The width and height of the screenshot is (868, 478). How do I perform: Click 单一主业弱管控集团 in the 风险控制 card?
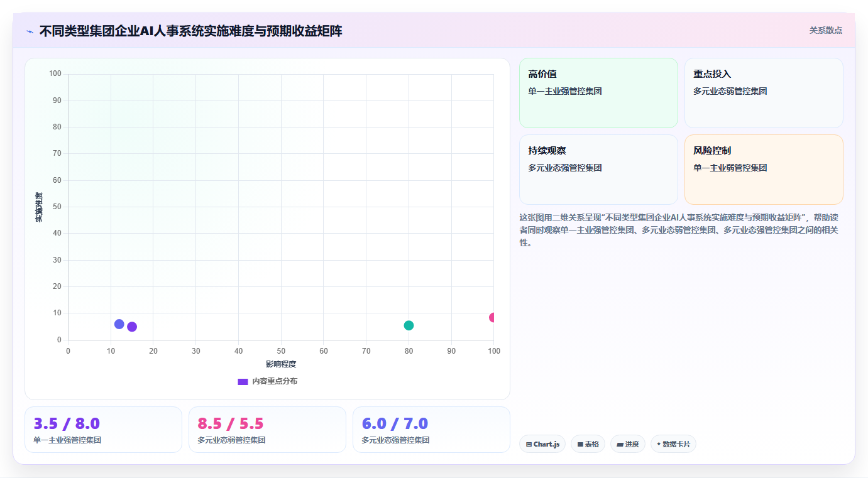point(730,168)
